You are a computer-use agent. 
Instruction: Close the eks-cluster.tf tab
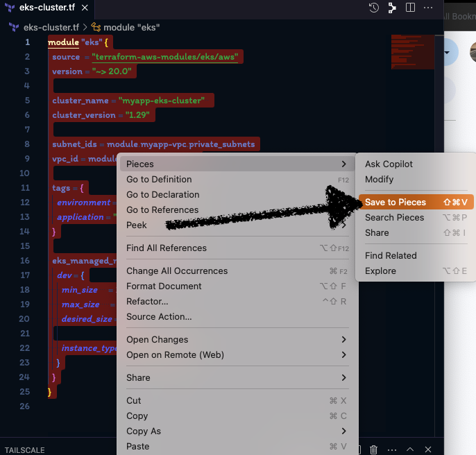85,8
